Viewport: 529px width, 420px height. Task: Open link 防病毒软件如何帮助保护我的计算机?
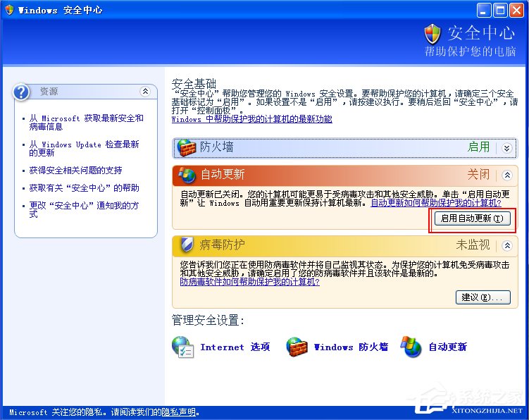(x=249, y=282)
